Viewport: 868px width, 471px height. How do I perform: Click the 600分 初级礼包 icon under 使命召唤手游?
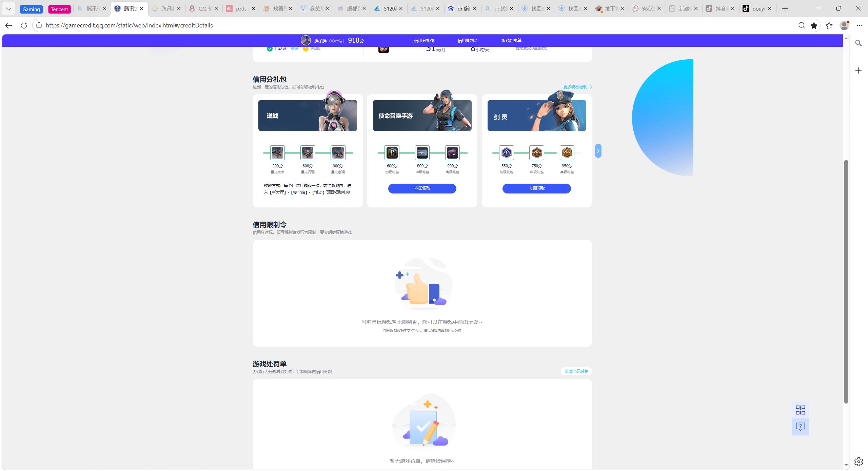(392, 153)
